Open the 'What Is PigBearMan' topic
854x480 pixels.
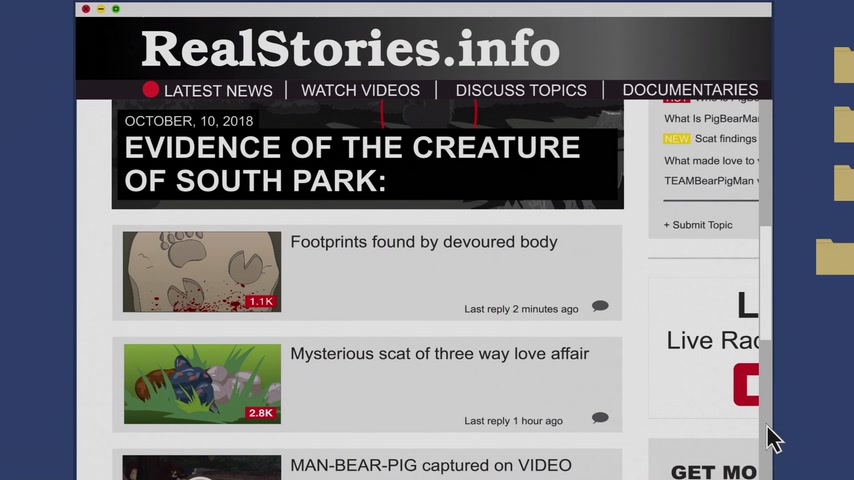click(x=711, y=119)
